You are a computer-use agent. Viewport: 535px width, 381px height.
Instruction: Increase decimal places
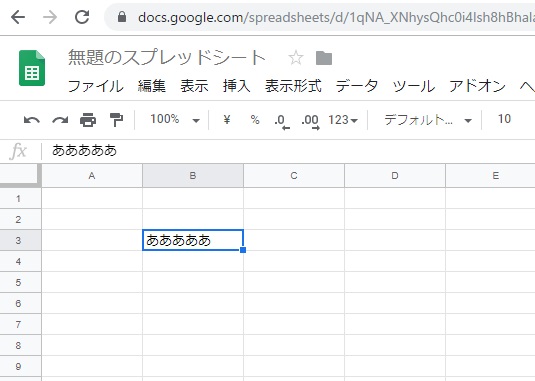point(310,121)
